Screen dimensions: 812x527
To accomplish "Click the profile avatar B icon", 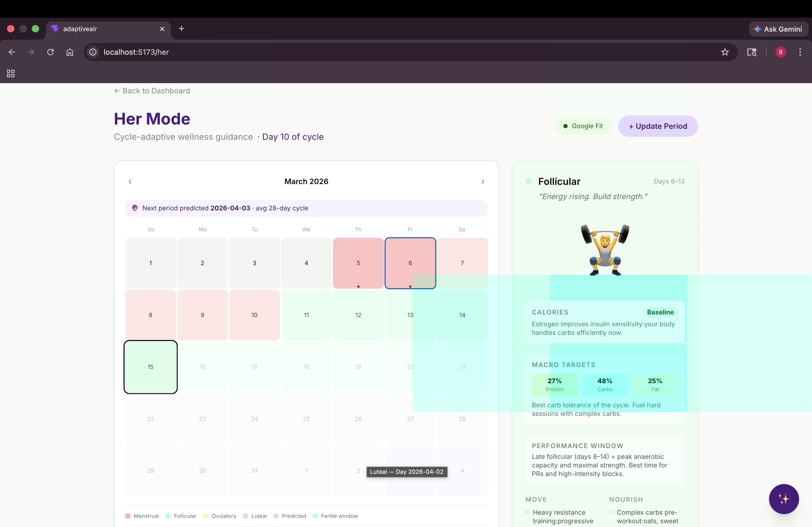I will coord(781,52).
